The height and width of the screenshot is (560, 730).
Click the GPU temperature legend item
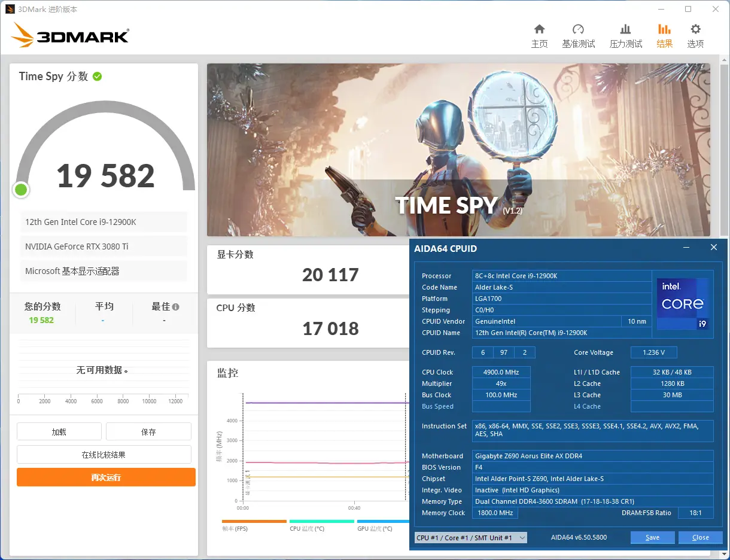click(383, 525)
